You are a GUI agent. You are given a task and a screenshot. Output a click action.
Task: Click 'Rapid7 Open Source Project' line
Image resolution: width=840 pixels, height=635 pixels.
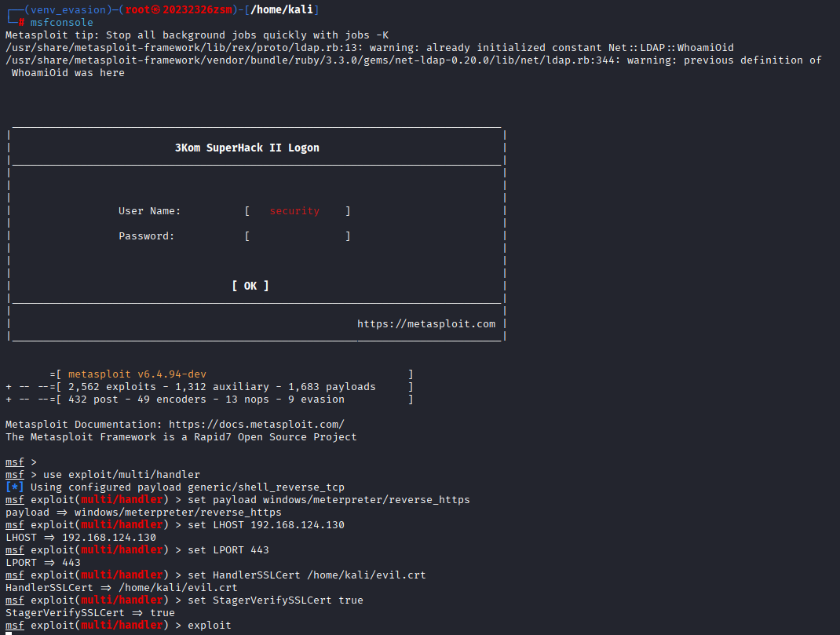pos(181,437)
